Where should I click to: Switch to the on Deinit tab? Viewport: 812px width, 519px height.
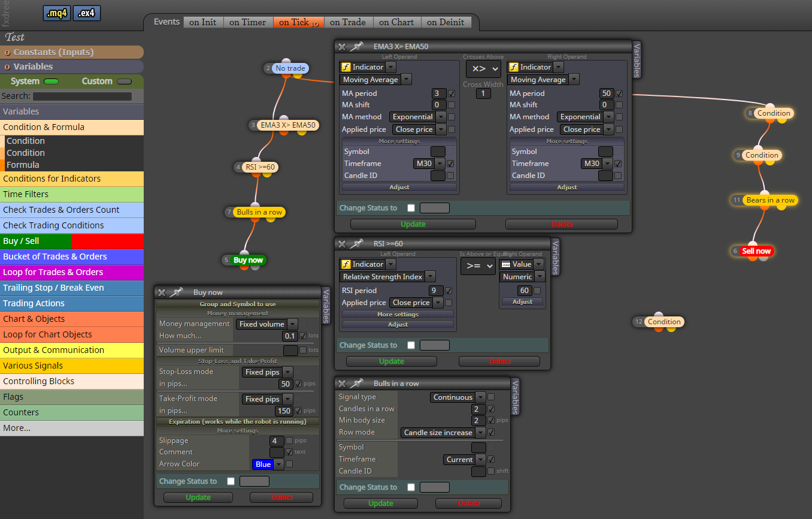(446, 22)
